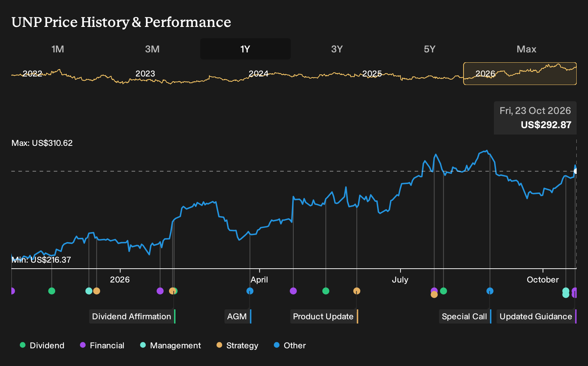The height and width of the screenshot is (366, 588).
Task: Click the 'July' axis label
Action: (x=400, y=280)
